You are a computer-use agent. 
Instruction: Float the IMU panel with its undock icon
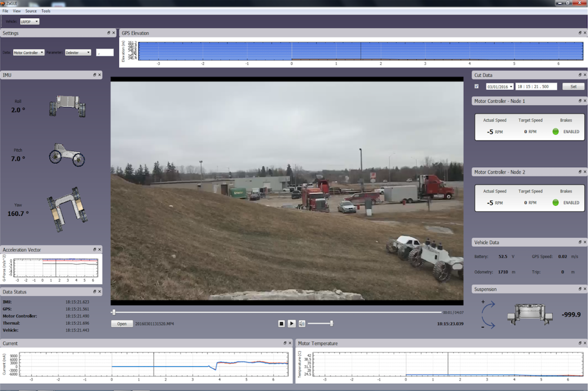tap(94, 75)
